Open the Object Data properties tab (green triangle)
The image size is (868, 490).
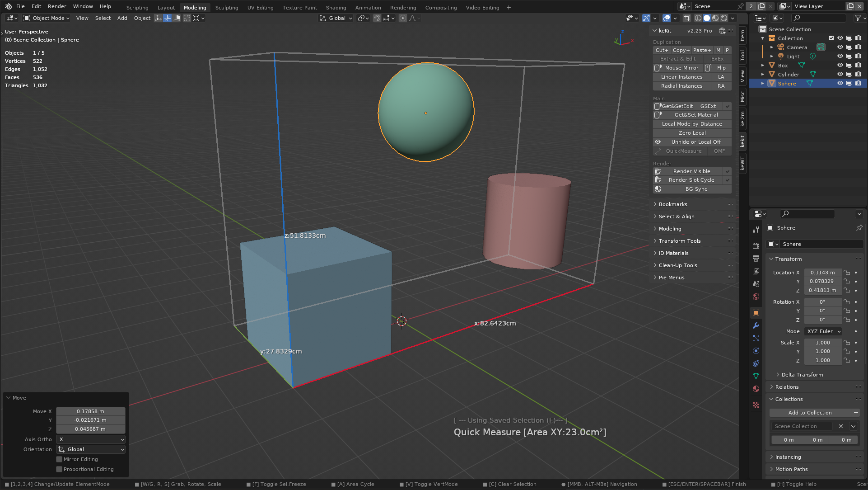click(x=756, y=376)
